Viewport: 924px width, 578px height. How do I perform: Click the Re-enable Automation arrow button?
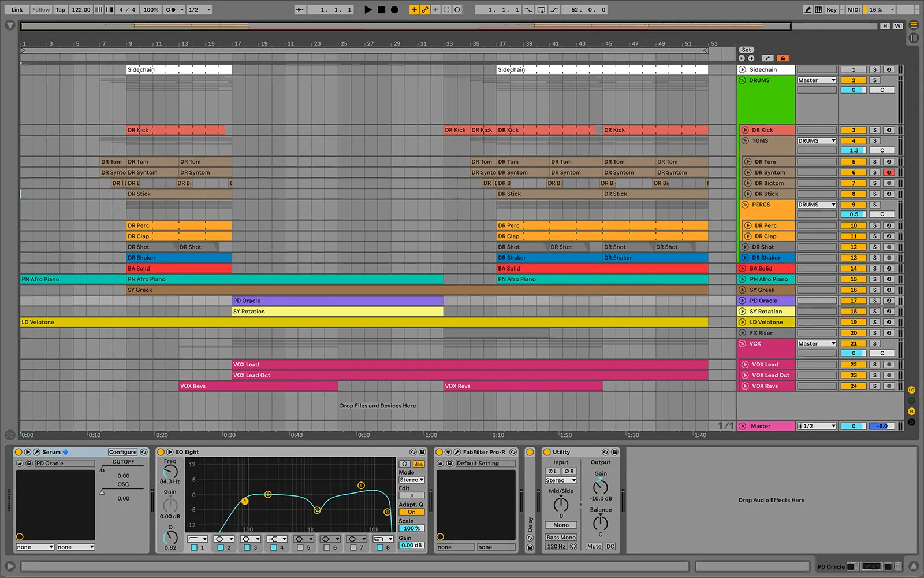(435, 9)
